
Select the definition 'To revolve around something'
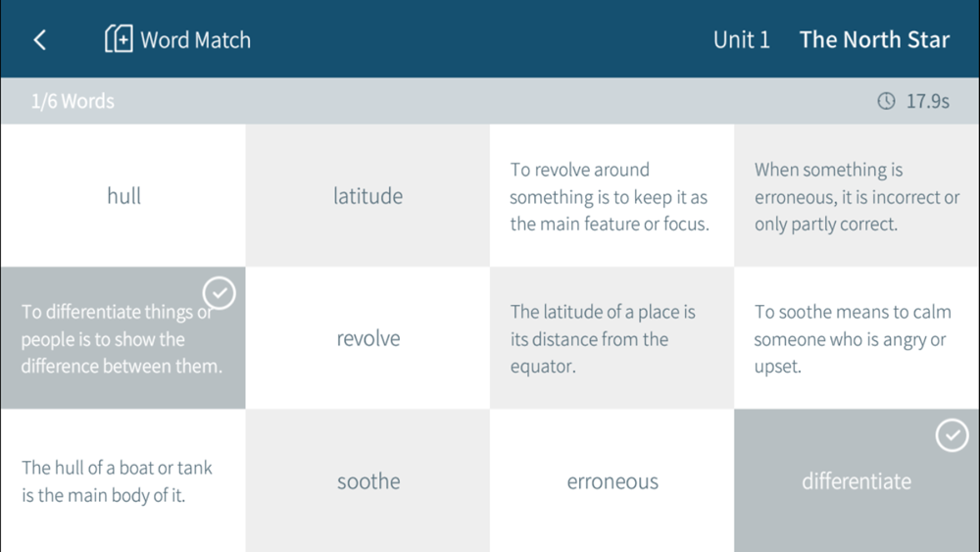click(x=612, y=196)
